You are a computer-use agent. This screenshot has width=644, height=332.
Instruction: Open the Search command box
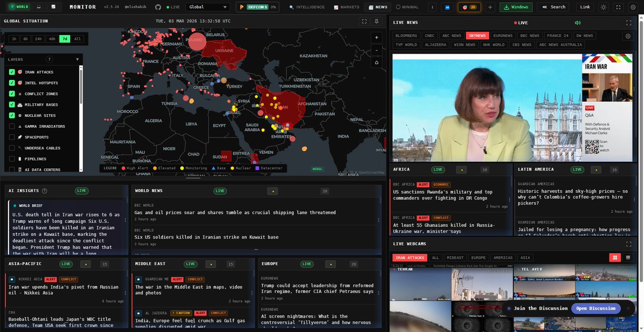[554, 7]
